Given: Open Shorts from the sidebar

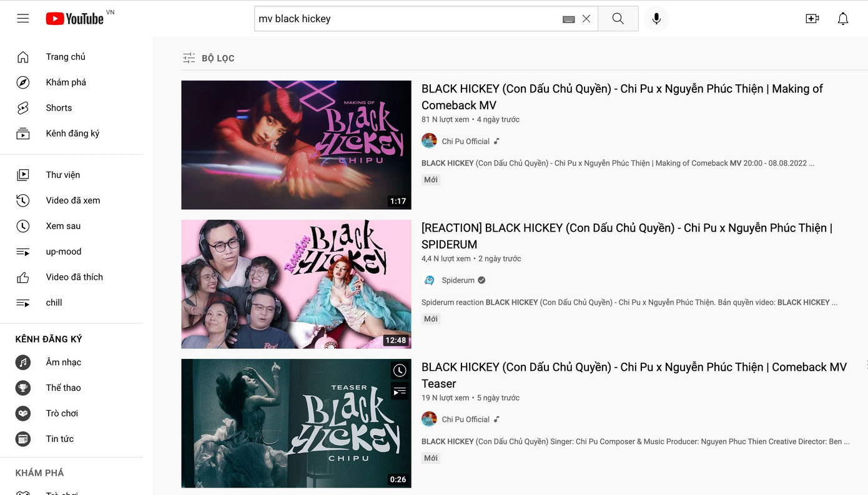Looking at the screenshot, I should 59,108.
